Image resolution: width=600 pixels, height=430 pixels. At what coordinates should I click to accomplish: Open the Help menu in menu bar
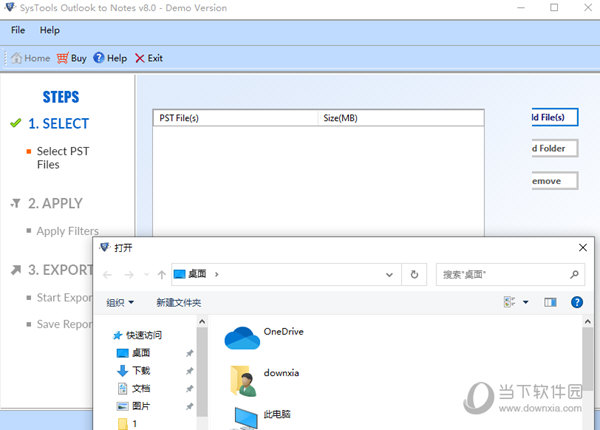(x=50, y=30)
